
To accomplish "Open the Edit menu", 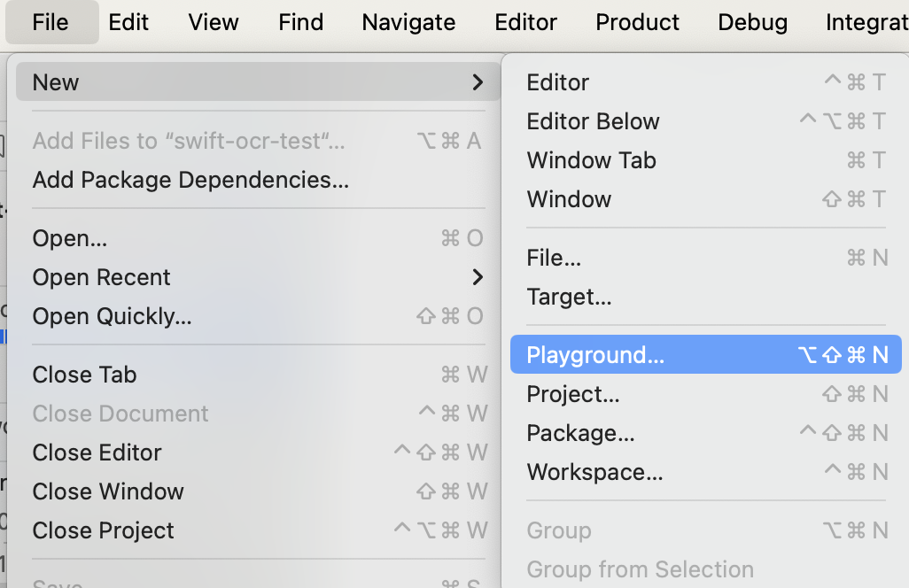I will [128, 22].
